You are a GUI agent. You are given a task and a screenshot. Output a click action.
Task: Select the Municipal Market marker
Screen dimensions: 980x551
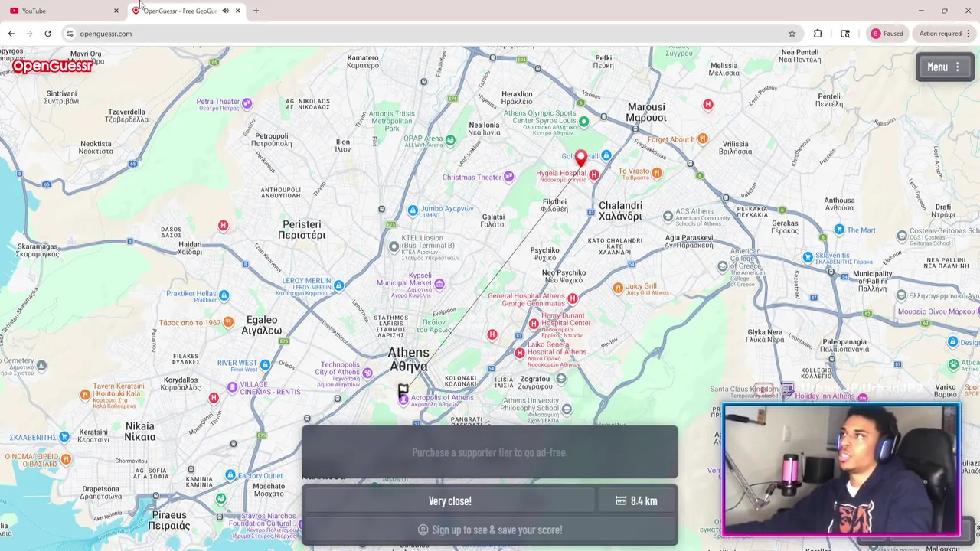(439, 284)
